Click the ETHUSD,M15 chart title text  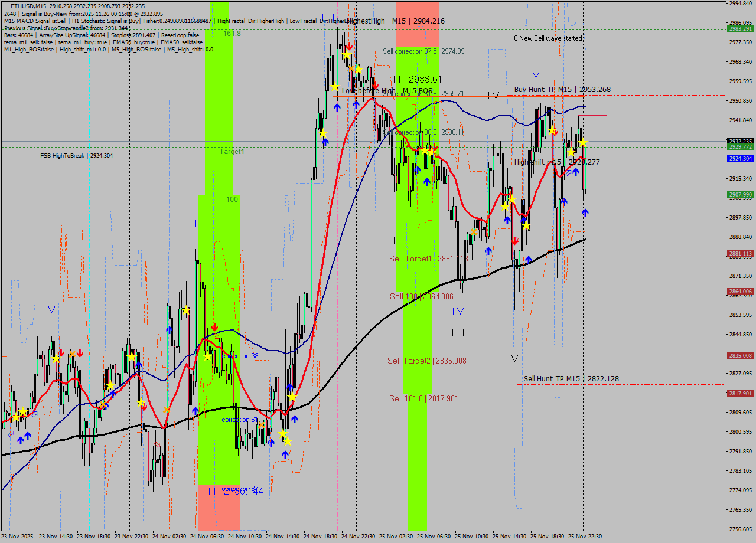[x=29, y=6]
